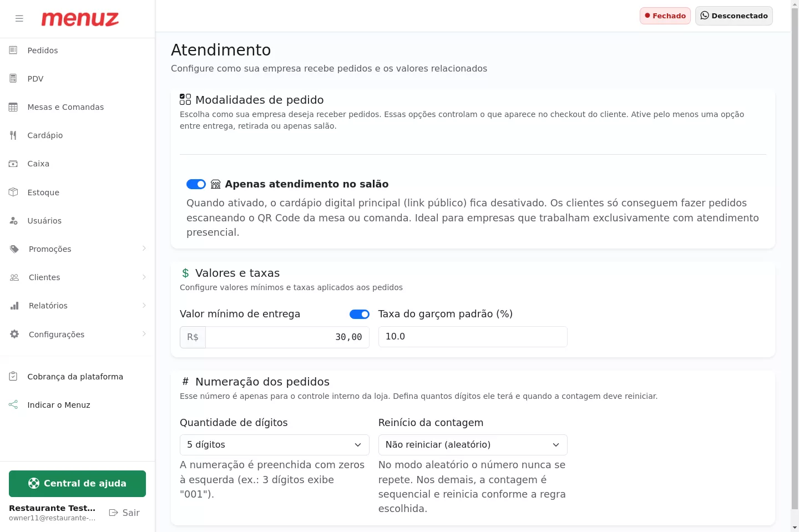Click the Atendimento page heading
799x532 pixels.
click(x=221, y=50)
